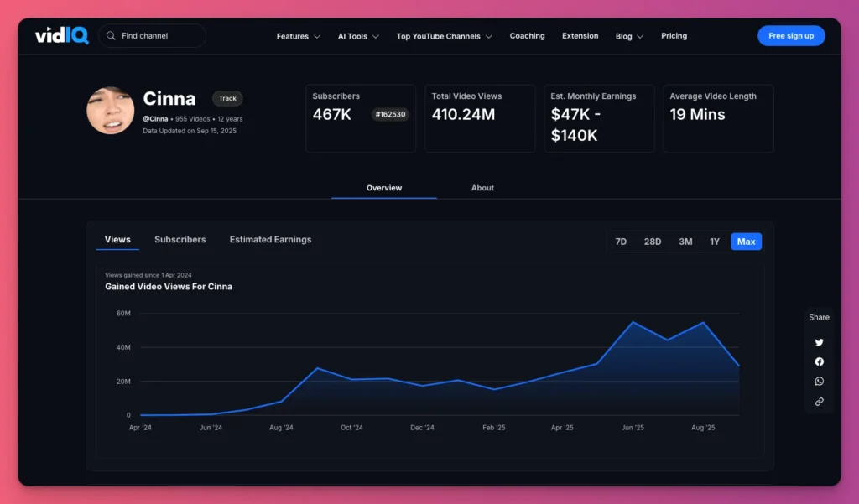Choose the 3M time range
This screenshot has height=504, width=859.
coord(685,242)
